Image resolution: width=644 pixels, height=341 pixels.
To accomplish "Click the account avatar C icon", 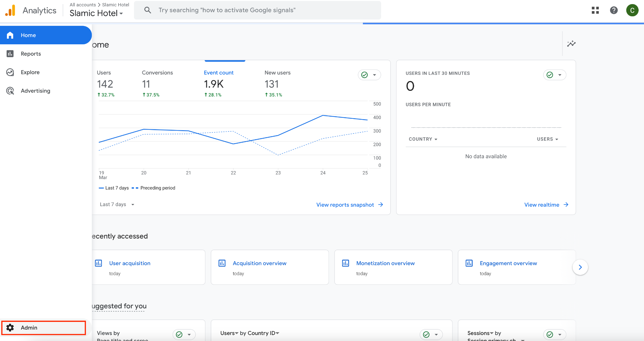I will 632,10.
